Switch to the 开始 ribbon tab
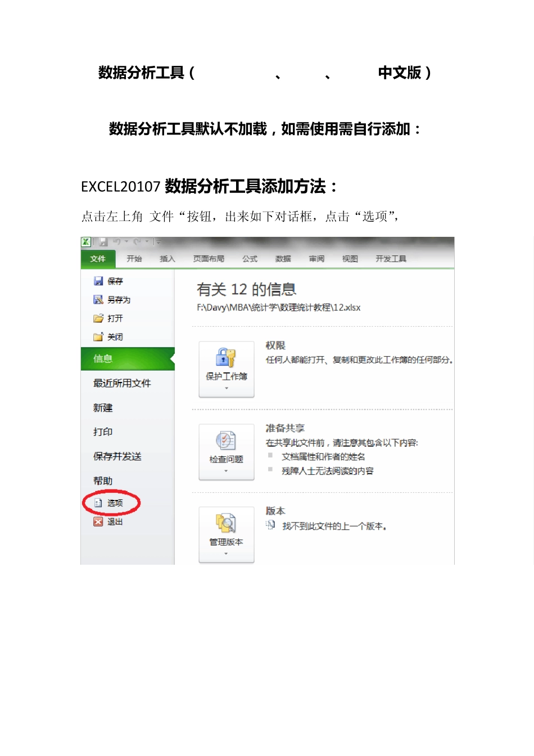534x756 pixels. point(134,259)
